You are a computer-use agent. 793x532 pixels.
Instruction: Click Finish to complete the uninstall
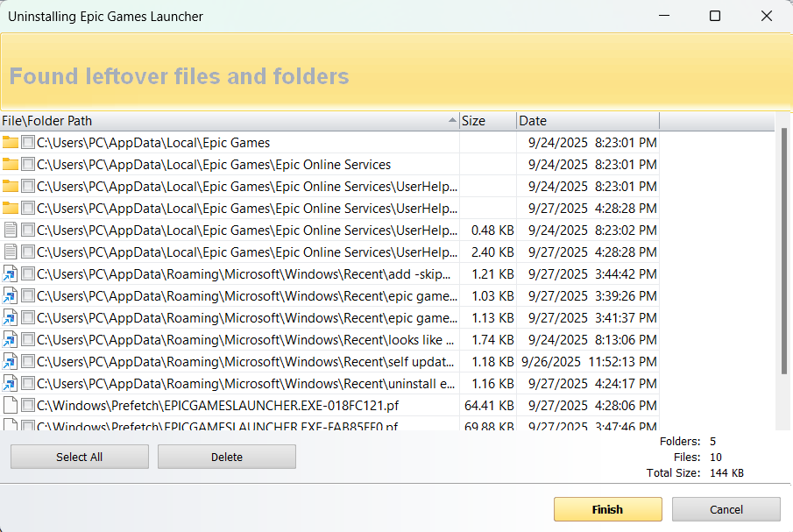[x=607, y=509]
